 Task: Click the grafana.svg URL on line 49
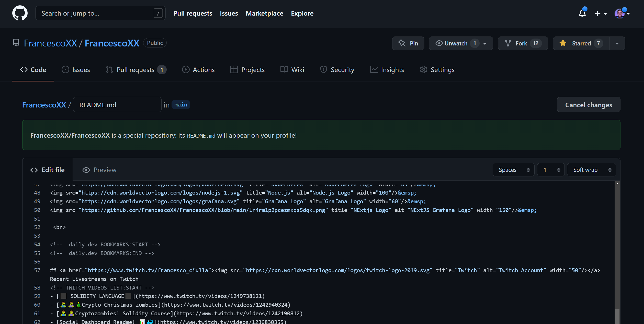pos(159,201)
